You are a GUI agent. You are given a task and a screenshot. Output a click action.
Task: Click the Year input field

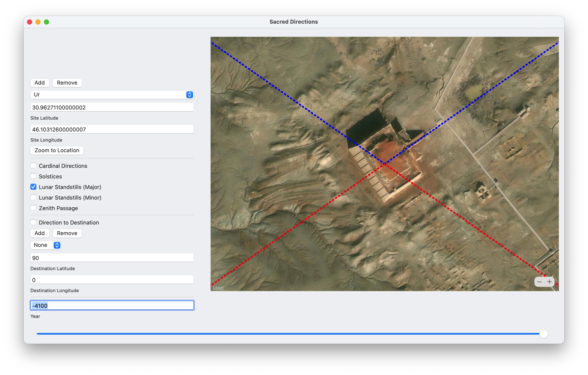[112, 306]
